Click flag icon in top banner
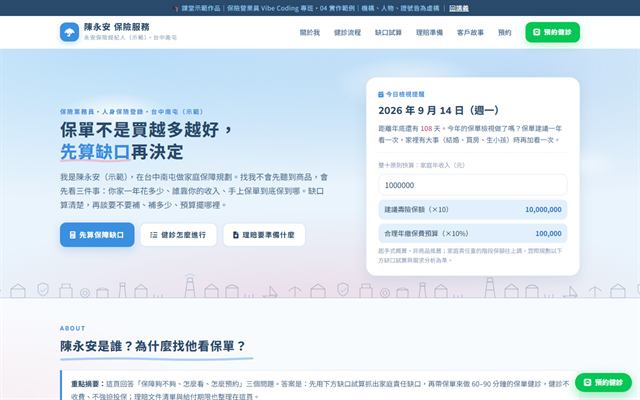 click(x=176, y=8)
